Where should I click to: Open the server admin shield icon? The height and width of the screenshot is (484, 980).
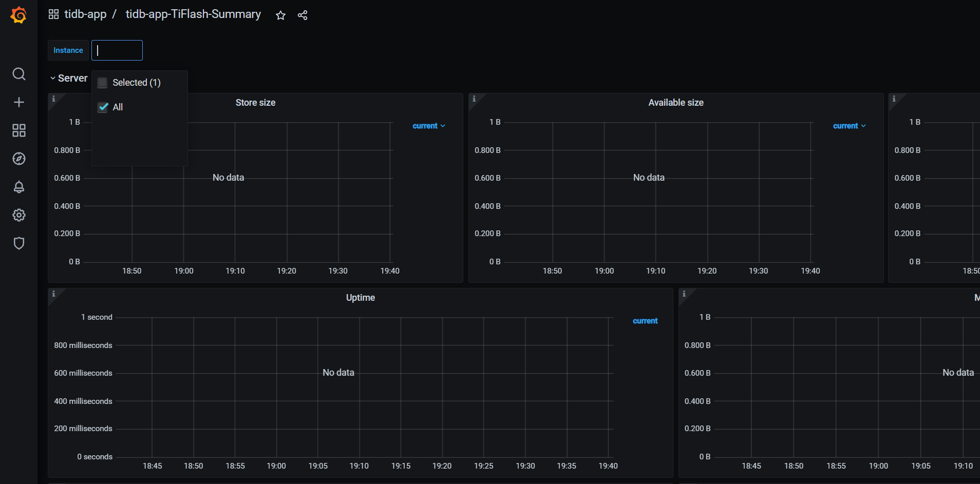pos(19,243)
